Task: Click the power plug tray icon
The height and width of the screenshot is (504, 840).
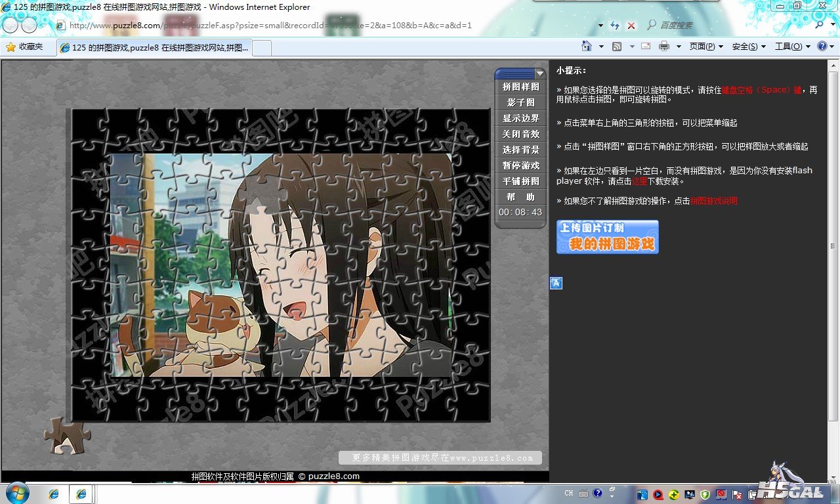Action: click(x=752, y=494)
